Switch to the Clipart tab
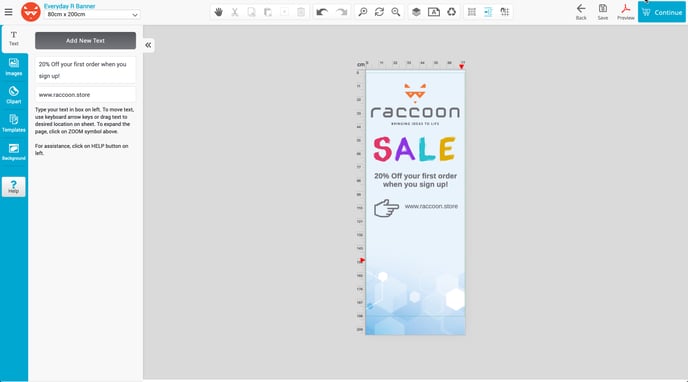This screenshot has width=688, height=382. click(x=14, y=95)
